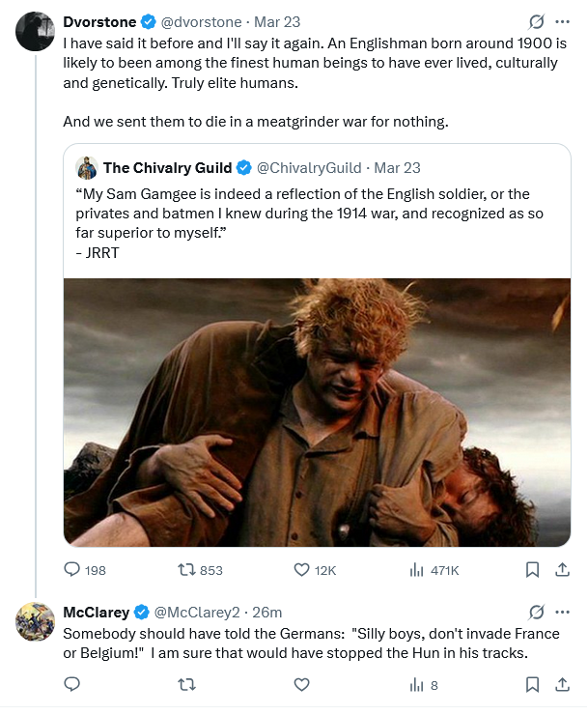The image size is (588, 715).
Task: Like the Dvorstone post with 12K likes
Action: (301, 570)
